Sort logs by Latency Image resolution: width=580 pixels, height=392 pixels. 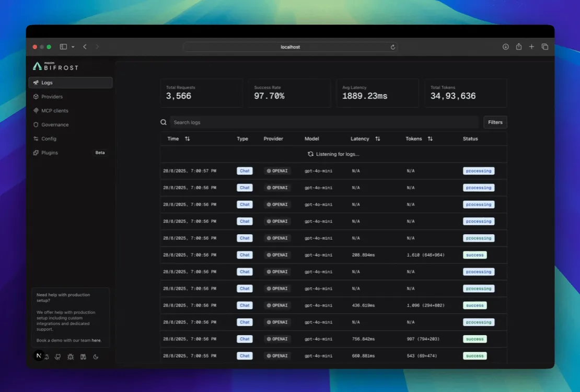(365, 139)
